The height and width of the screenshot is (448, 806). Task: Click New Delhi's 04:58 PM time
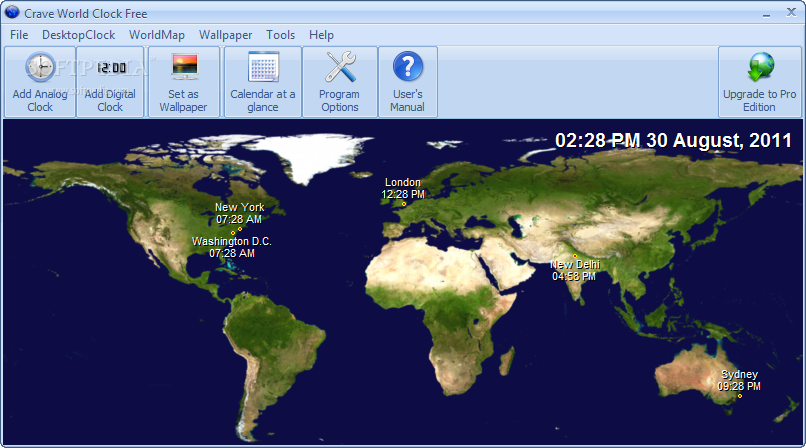point(574,276)
